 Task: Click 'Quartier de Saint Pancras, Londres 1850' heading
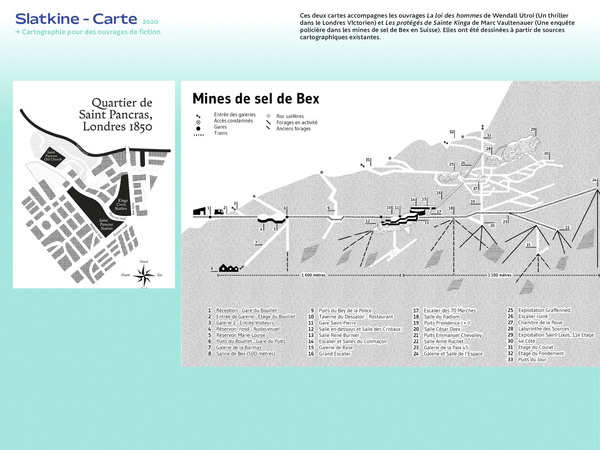116,114
